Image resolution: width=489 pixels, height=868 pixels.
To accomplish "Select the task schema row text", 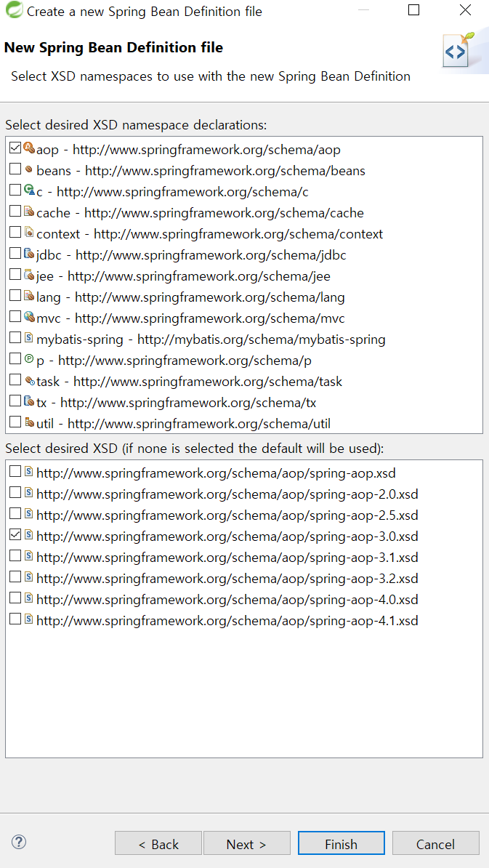I will [189, 382].
